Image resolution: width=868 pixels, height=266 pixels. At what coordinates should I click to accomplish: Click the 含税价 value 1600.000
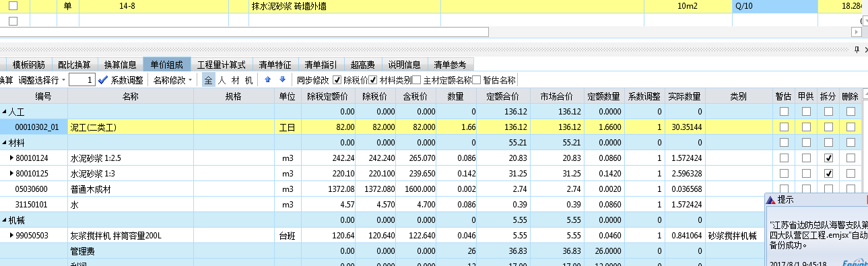point(416,189)
